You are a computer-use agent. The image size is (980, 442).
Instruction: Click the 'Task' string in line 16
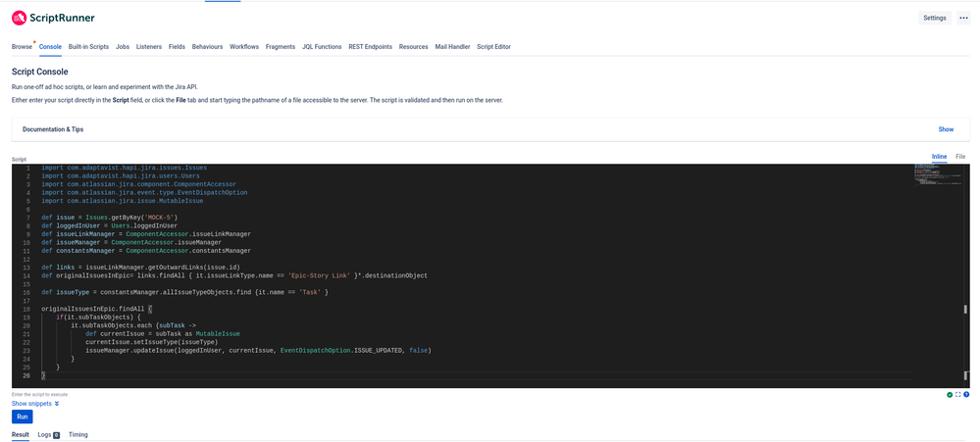310,292
